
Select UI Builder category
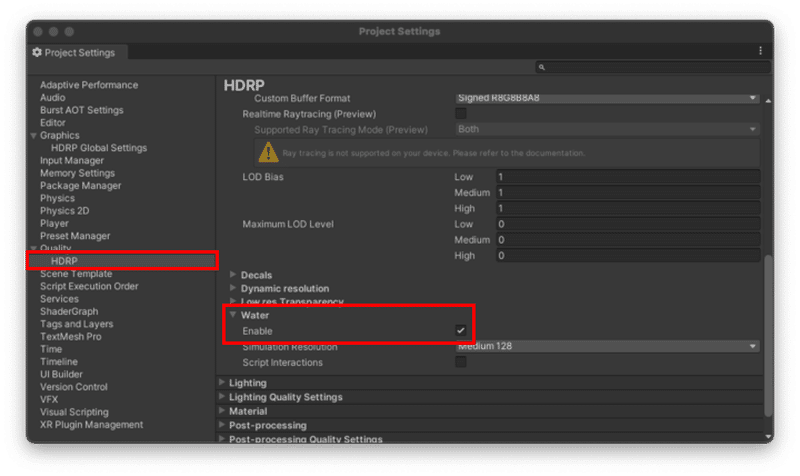point(61,374)
